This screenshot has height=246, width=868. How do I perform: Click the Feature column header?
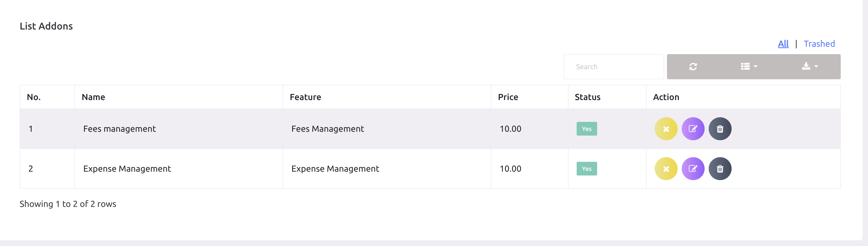tap(305, 97)
